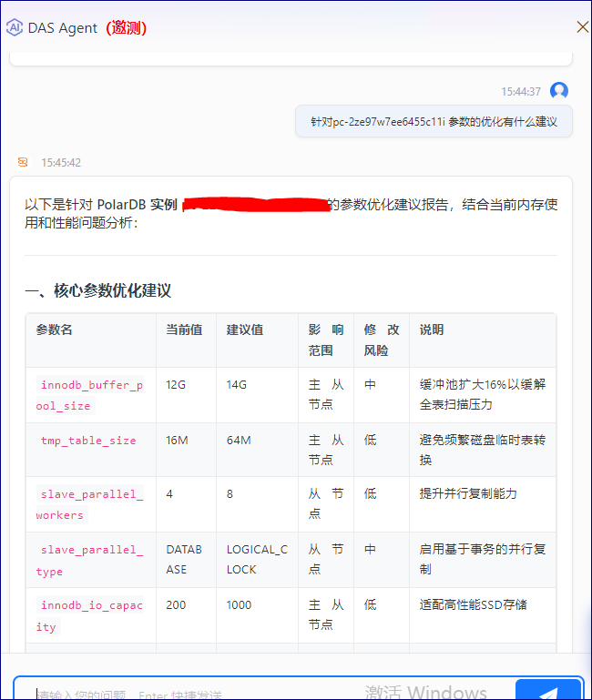Click the report intro paragraph
Screen dimensions: 592x700
tap(291, 213)
